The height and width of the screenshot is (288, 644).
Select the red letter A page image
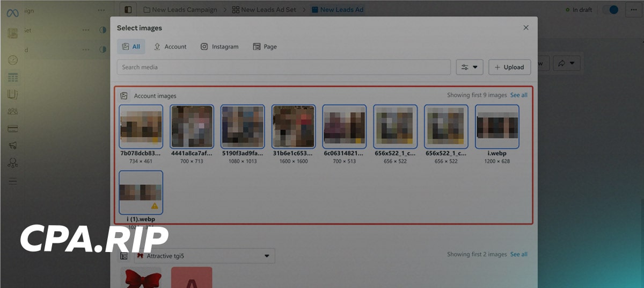click(192, 278)
